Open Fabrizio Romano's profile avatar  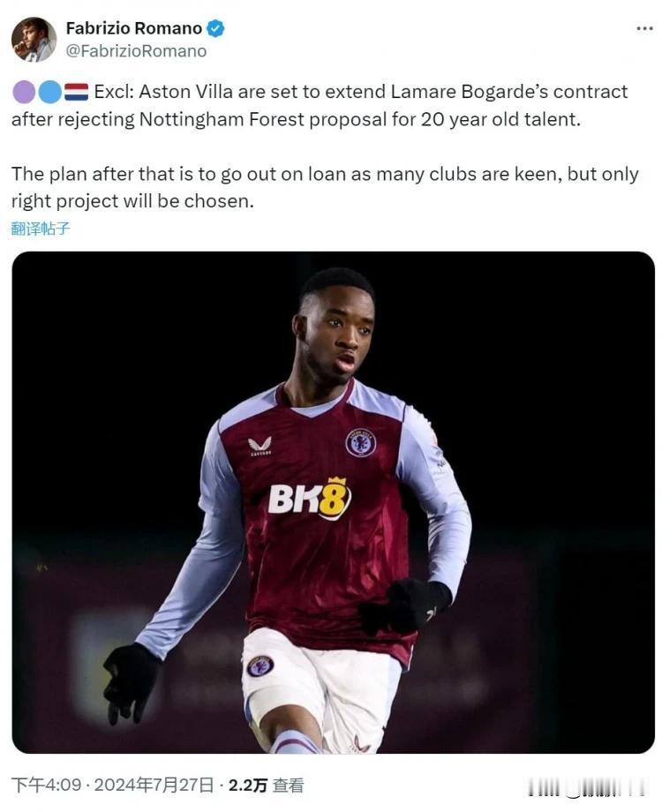(34, 40)
